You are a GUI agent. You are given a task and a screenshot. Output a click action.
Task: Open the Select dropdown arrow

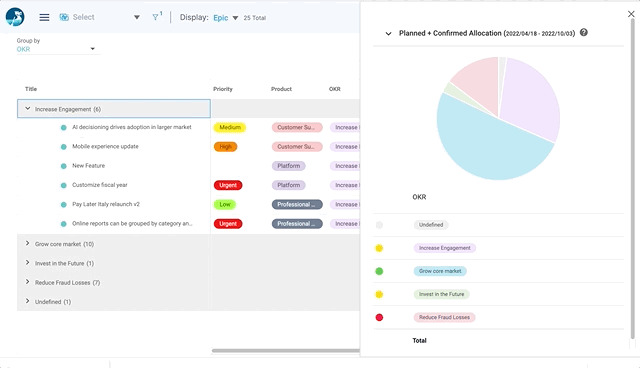click(x=137, y=17)
